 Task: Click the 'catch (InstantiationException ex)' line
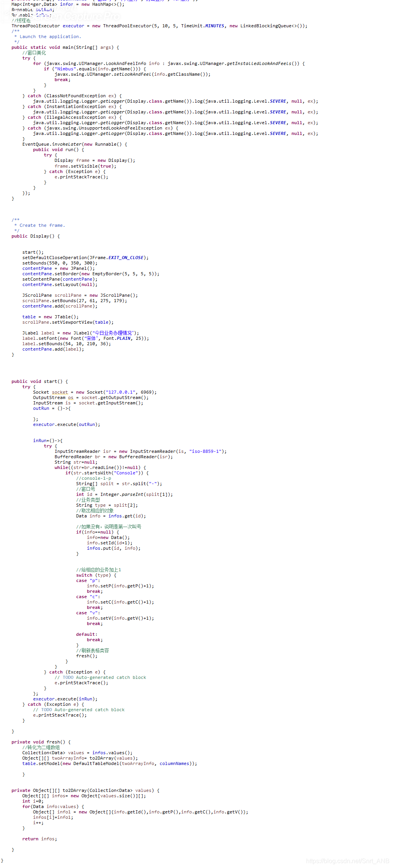(x=72, y=106)
